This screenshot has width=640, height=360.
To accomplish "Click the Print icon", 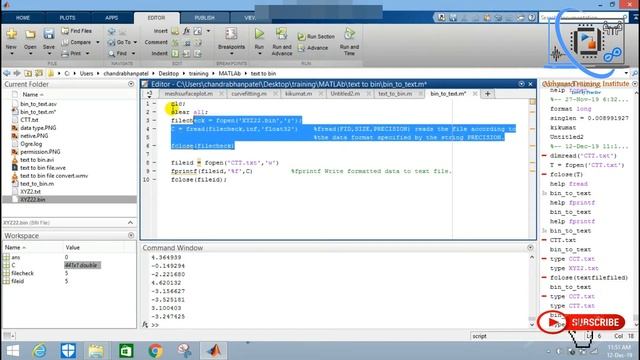I will click(x=65, y=53).
